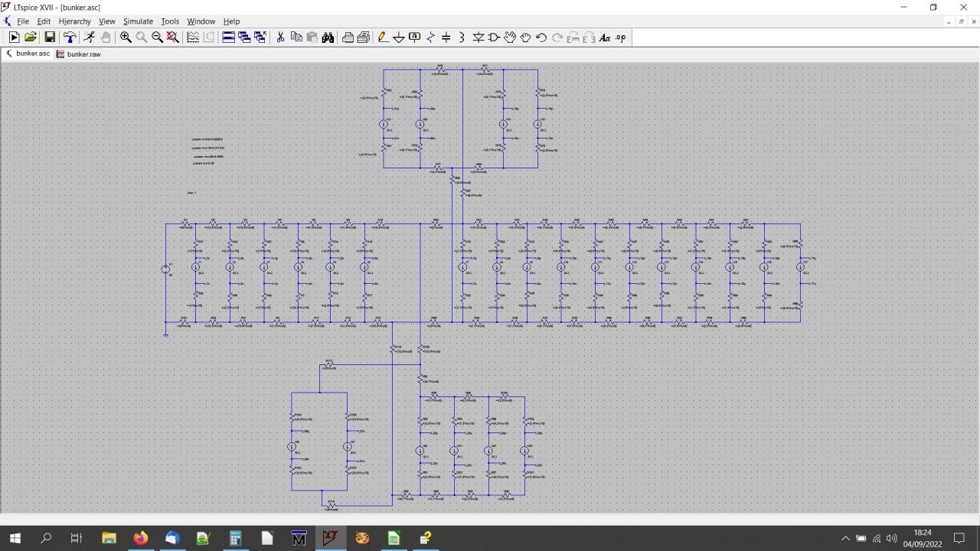Click the Text Aa tool button
Image resolution: width=980 pixels, height=551 pixels.
click(604, 37)
